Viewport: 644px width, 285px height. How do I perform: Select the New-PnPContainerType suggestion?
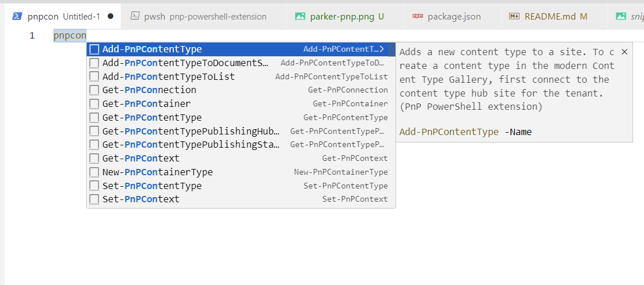point(241,172)
